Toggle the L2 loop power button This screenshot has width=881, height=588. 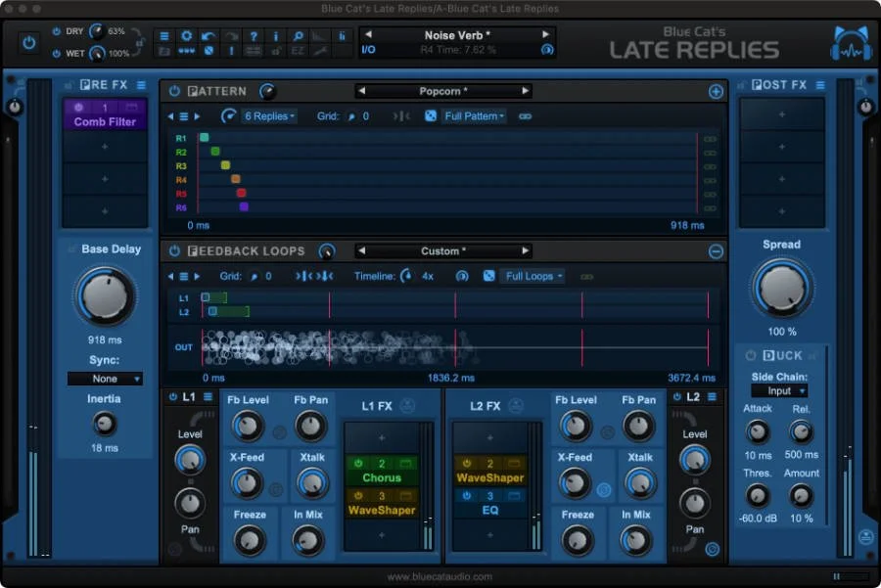tap(676, 397)
